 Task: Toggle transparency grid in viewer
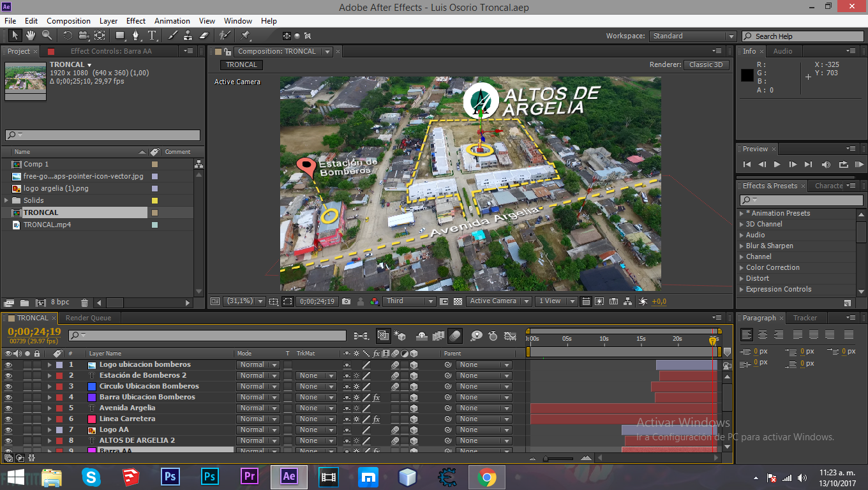click(458, 301)
